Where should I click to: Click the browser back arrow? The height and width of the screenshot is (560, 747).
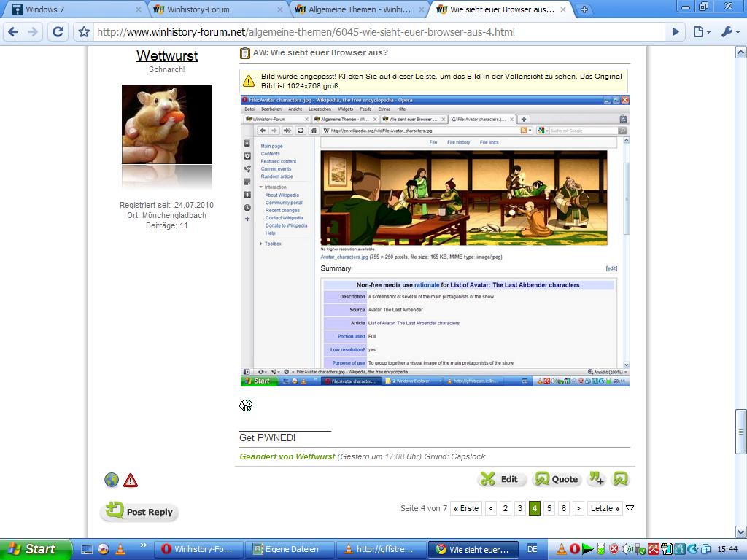13,32
